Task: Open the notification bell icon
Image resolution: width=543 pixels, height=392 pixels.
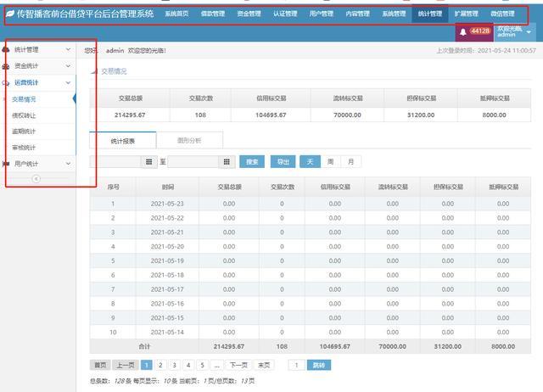Action: (x=463, y=32)
